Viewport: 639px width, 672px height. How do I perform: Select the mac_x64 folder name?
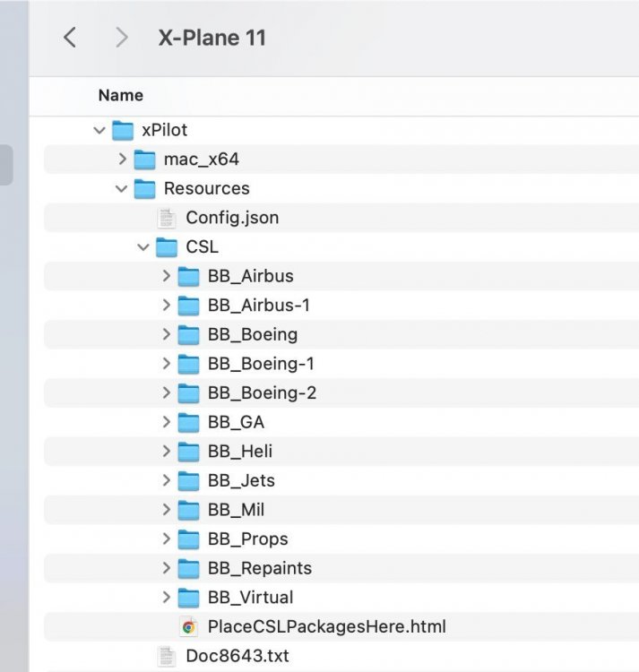[202, 159]
